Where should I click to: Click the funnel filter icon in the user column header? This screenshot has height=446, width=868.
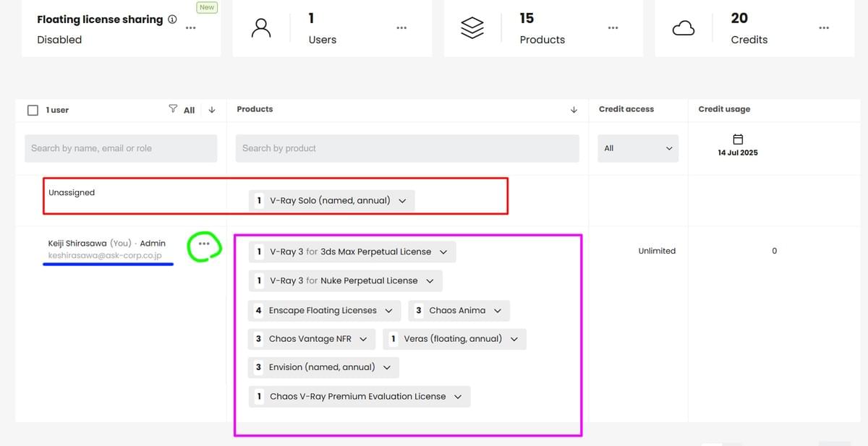[173, 109]
